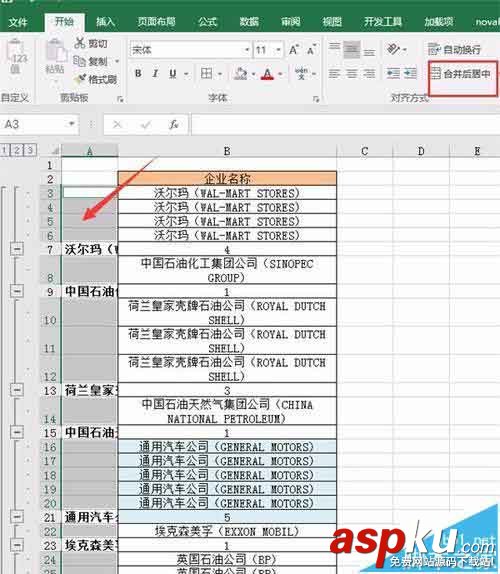Switch to the 公式 Formulas tab

click(208, 22)
